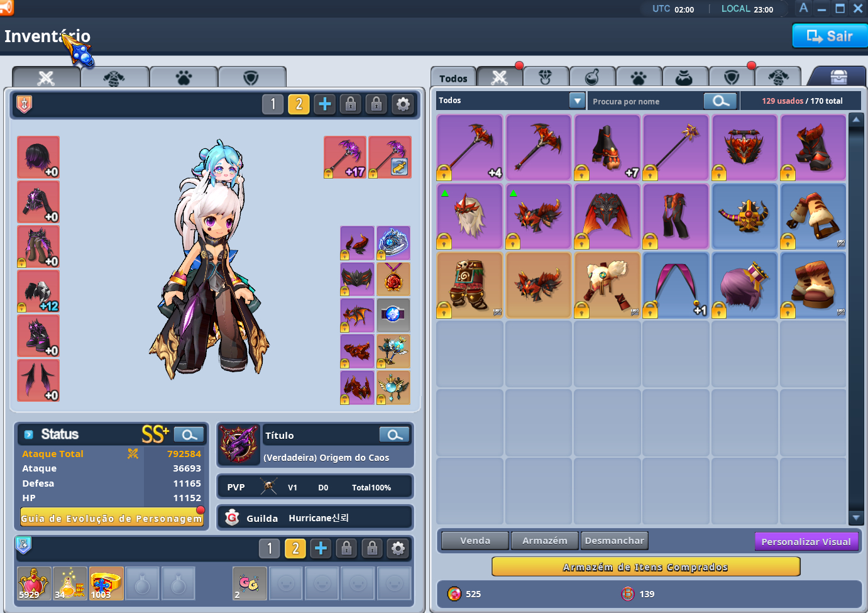Open the chest storage tab
This screenshot has height=613, width=868.
[x=838, y=77]
